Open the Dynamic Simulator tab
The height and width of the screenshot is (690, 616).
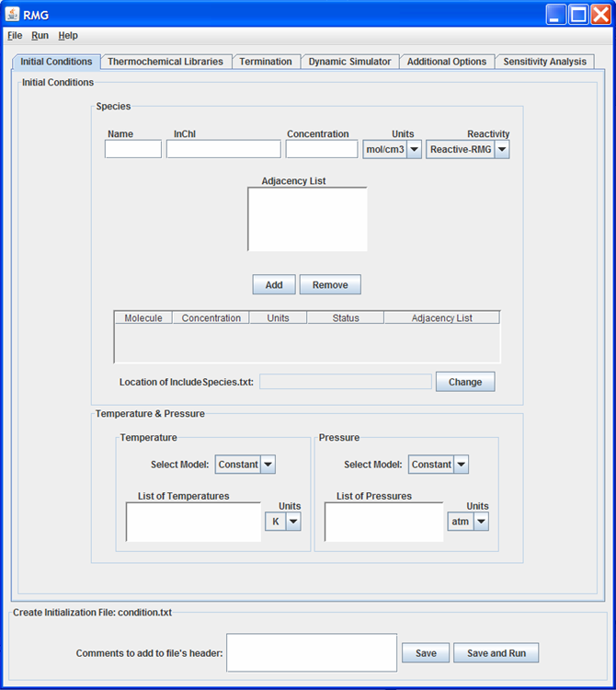coord(349,62)
